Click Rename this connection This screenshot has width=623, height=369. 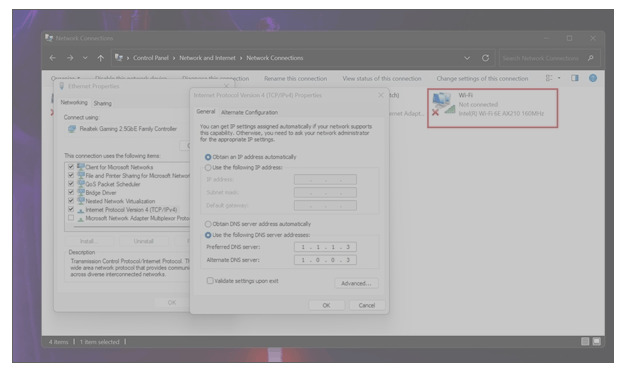(295, 79)
